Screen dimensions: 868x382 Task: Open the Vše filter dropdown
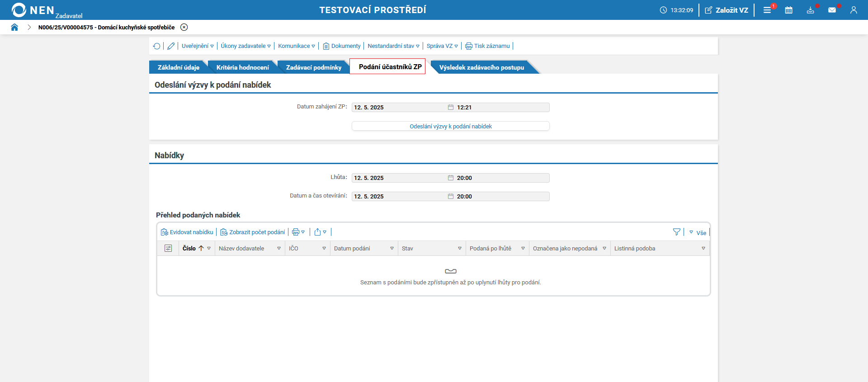coord(698,232)
